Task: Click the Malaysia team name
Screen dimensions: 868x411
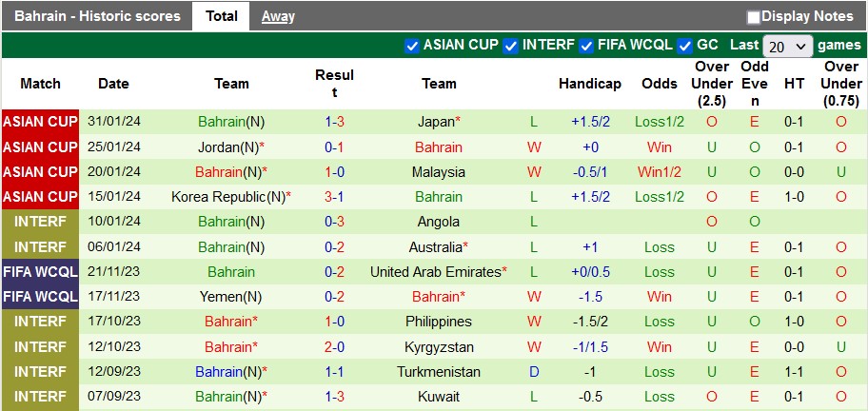Action: pyautogui.click(x=439, y=172)
